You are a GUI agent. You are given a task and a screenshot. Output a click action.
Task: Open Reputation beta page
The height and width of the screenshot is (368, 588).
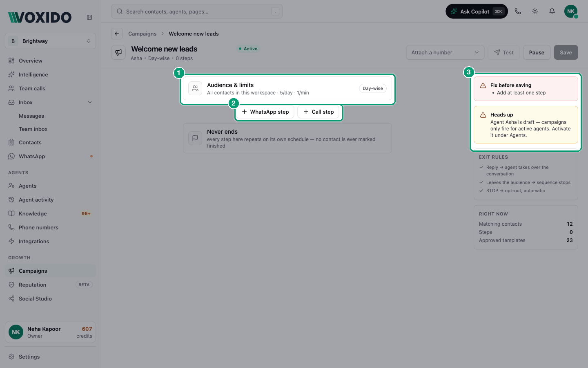point(50,285)
